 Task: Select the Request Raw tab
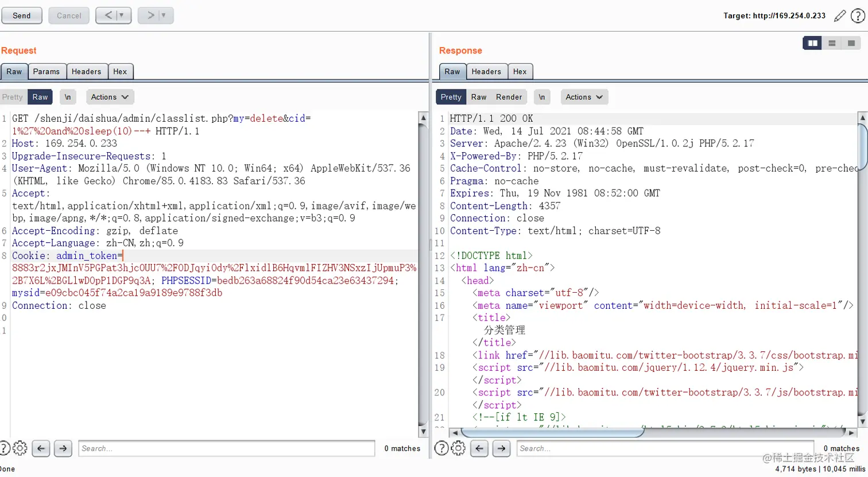click(x=14, y=72)
